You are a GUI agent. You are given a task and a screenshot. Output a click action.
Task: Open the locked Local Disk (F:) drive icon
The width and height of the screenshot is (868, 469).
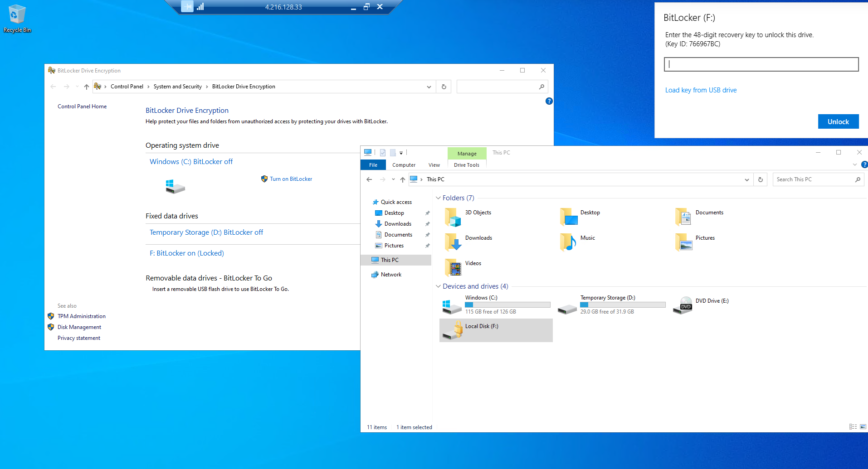(x=453, y=329)
